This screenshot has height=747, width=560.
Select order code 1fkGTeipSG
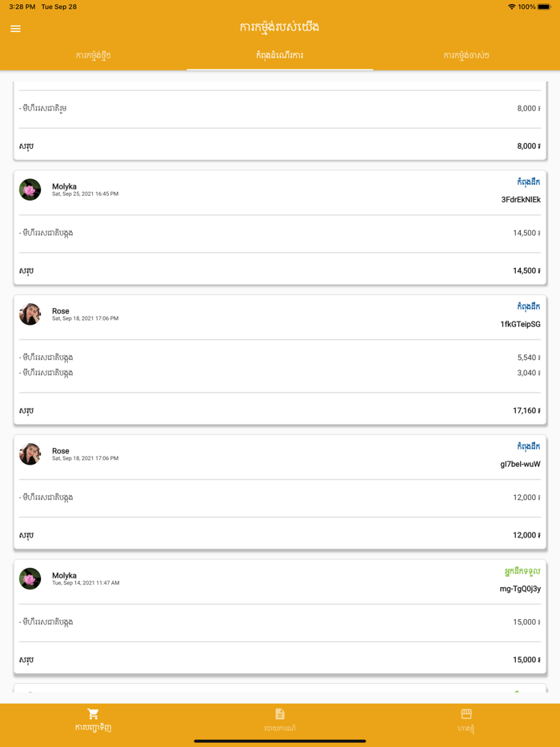(x=521, y=325)
